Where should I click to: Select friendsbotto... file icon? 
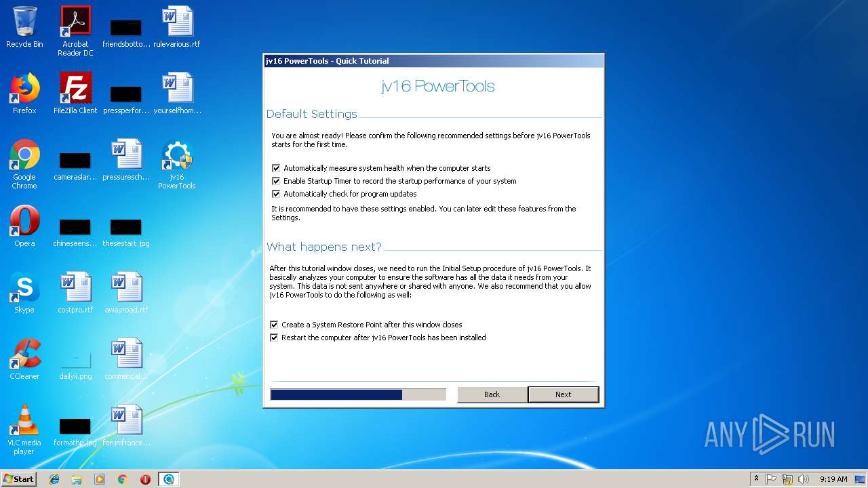tap(126, 32)
